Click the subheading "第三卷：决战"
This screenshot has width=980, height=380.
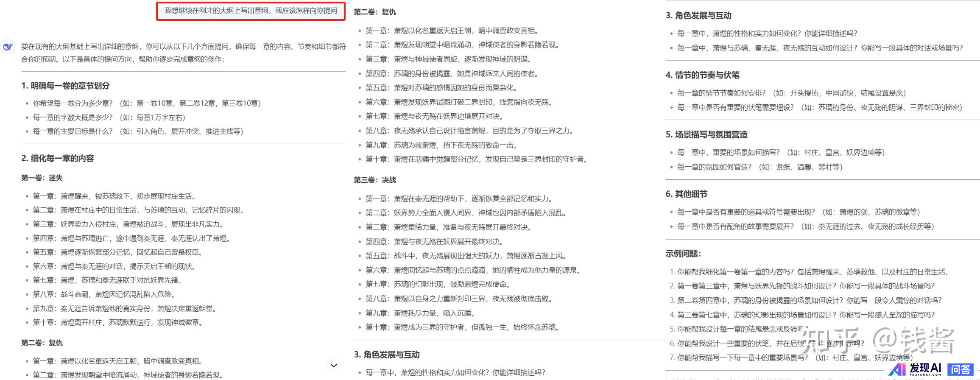pyautogui.click(x=375, y=180)
